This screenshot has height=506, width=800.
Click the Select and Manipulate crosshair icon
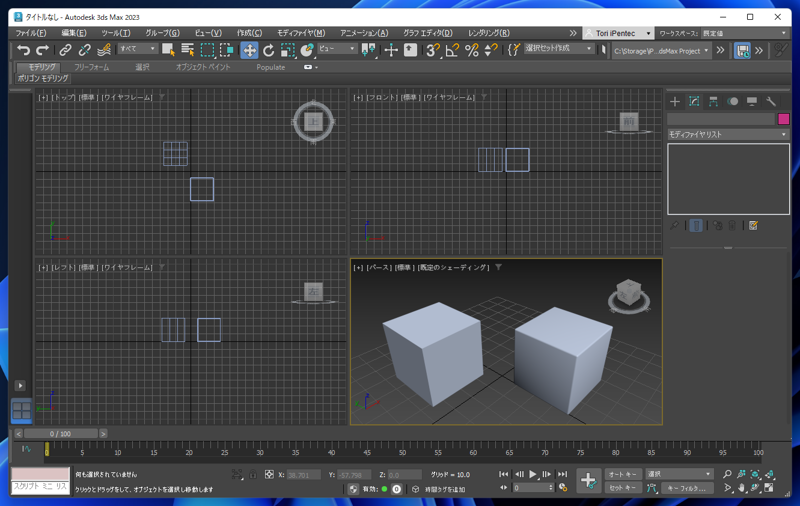point(391,50)
